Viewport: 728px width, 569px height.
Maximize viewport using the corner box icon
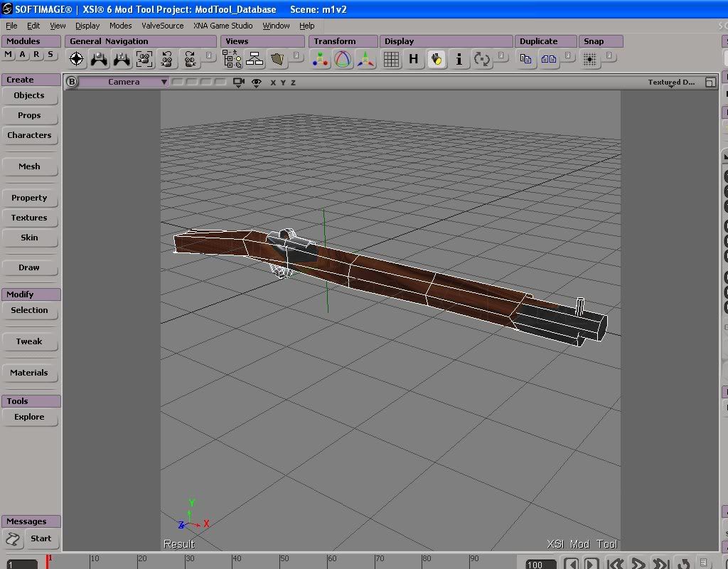pos(710,83)
